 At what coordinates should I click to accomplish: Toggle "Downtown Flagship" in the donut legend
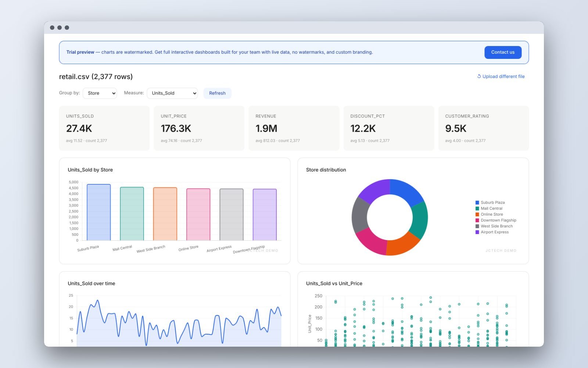(x=496, y=220)
